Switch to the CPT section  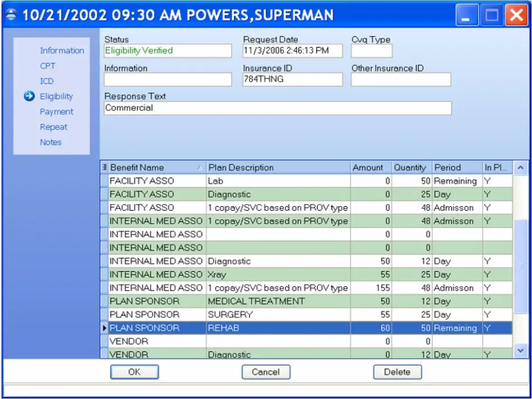coord(48,66)
